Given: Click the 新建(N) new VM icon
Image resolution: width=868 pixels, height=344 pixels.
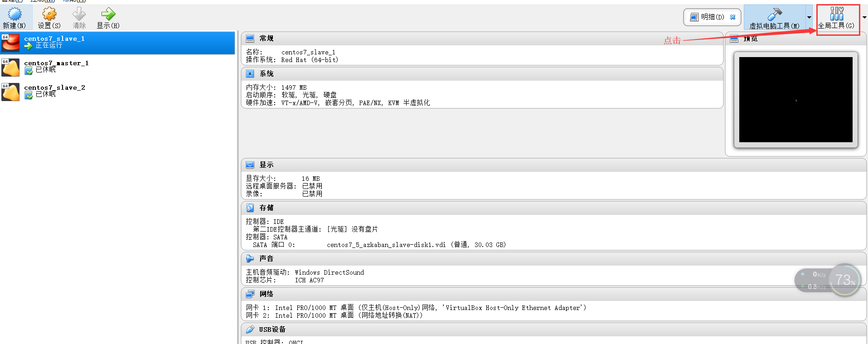Looking at the screenshot, I should point(15,14).
